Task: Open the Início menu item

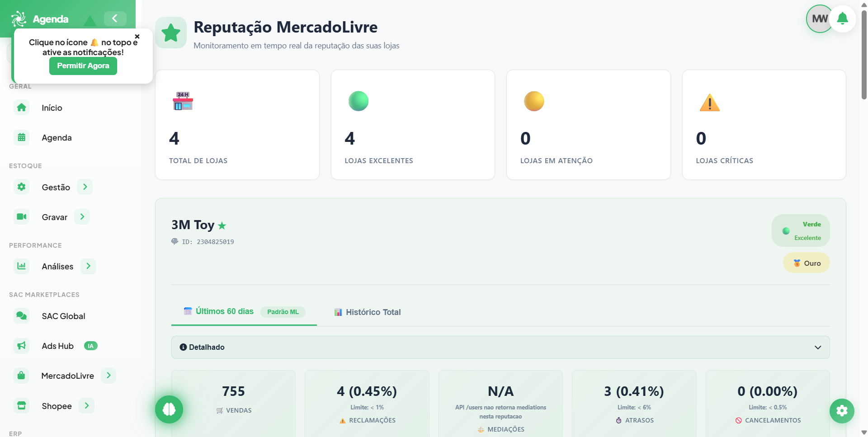Action: pyautogui.click(x=52, y=108)
